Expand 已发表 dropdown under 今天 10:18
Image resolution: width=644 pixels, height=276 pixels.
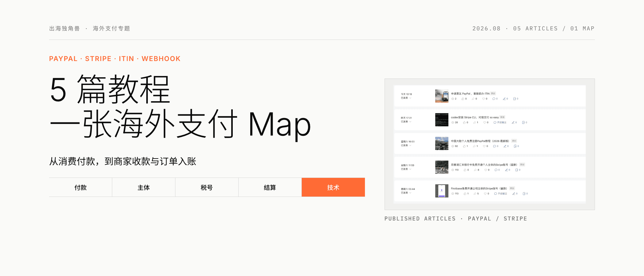click(x=406, y=98)
